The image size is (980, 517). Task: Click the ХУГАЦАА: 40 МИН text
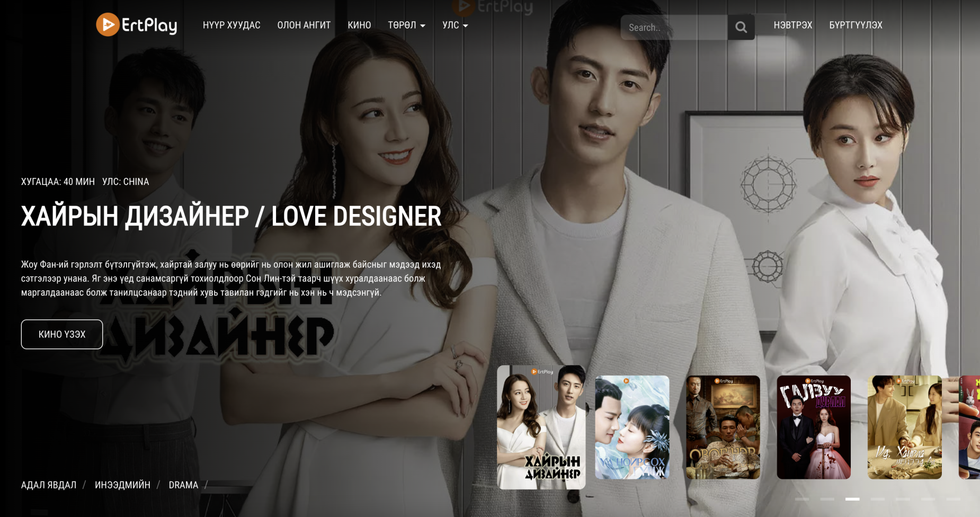click(x=58, y=182)
